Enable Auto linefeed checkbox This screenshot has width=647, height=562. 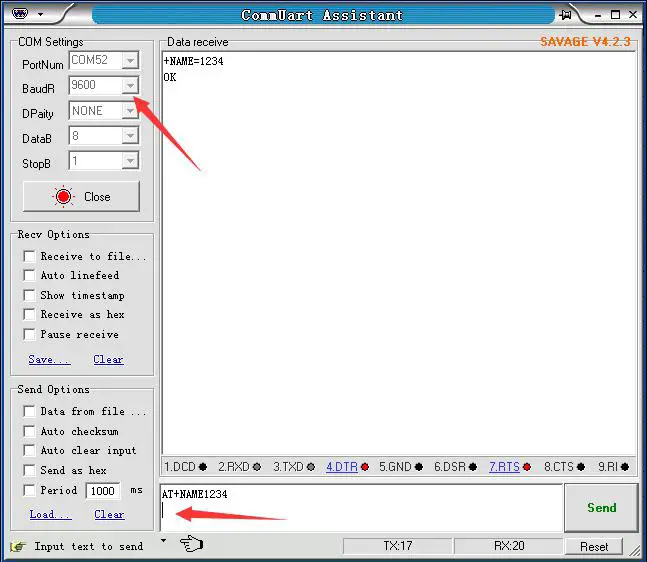click(x=29, y=275)
